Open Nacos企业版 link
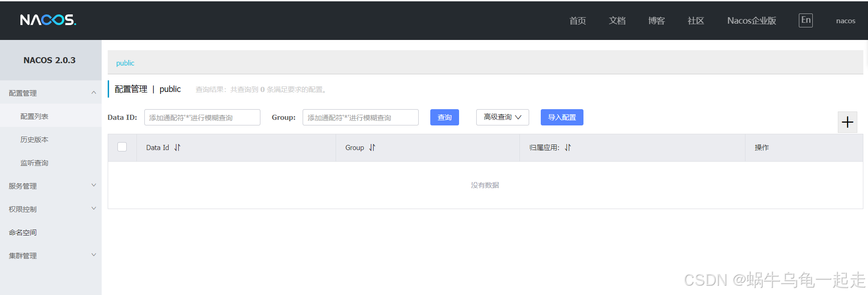868x295 pixels. pos(751,20)
